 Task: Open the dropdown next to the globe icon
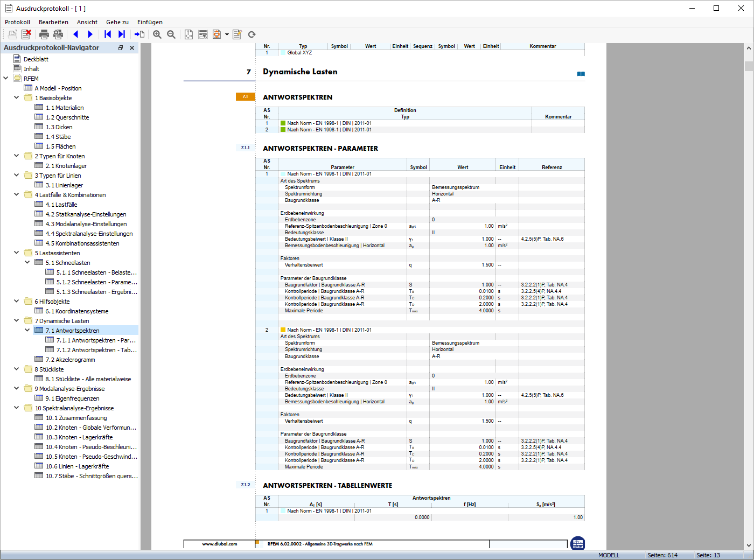[226, 34]
